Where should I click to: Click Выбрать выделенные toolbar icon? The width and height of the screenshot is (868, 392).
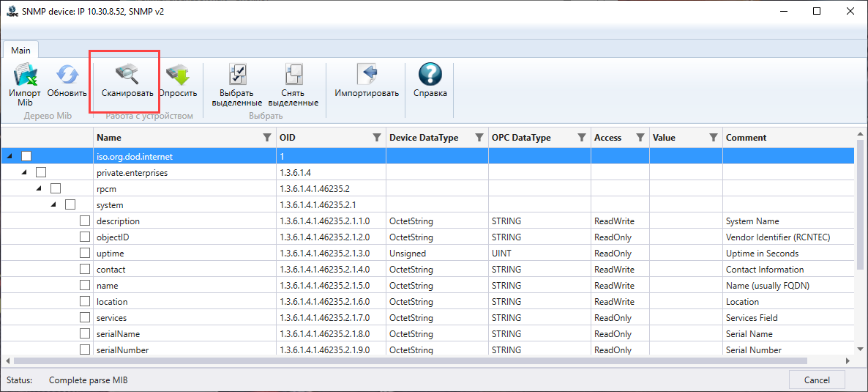pyautogui.click(x=237, y=75)
